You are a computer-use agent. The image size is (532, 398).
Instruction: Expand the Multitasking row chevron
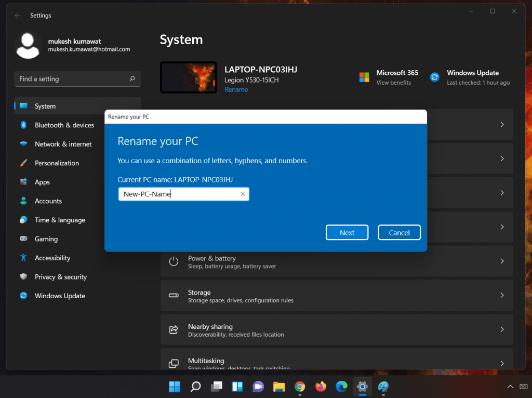(502, 363)
